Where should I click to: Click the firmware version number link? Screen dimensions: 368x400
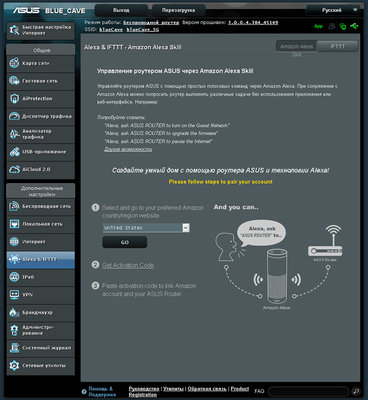click(x=253, y=22)
